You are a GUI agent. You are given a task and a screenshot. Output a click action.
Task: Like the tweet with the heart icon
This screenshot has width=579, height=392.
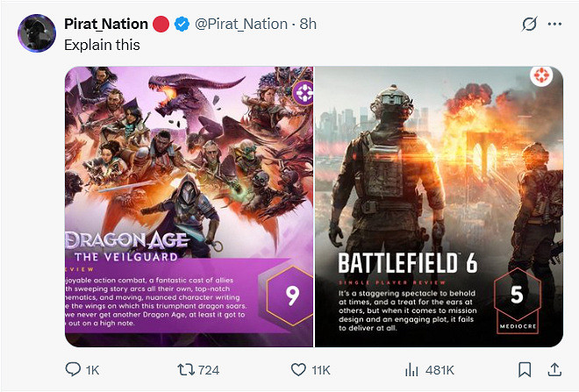[x=297, y=370]
